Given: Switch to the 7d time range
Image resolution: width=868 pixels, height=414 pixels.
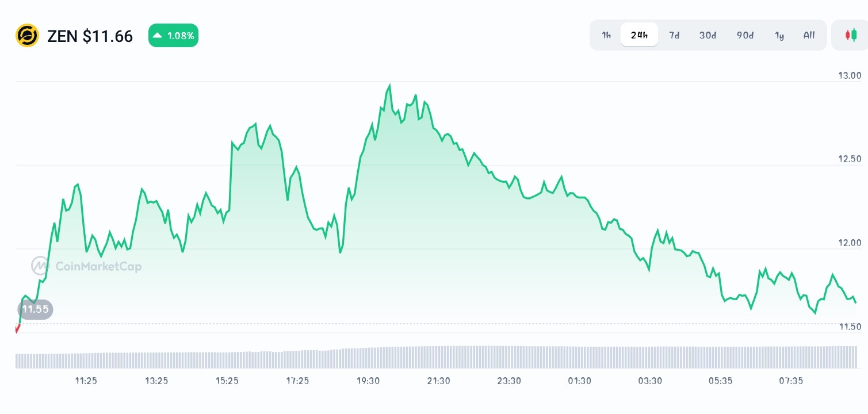Looking at the screenshot, I should pos(674,35).
